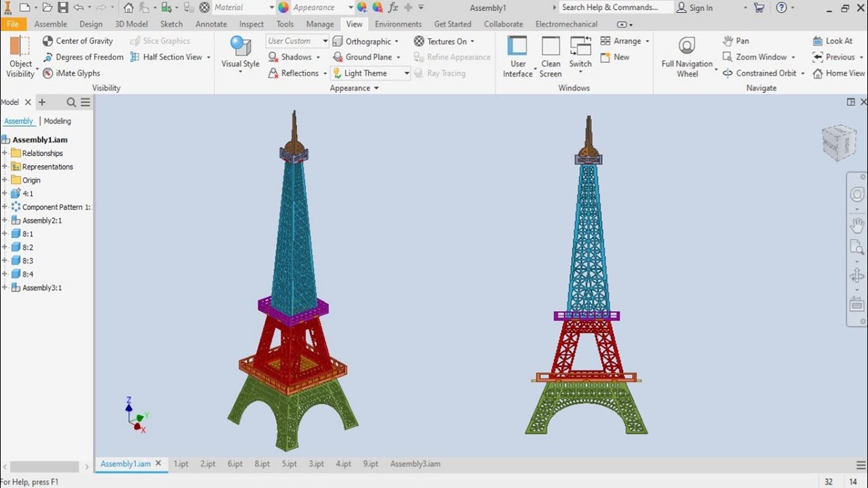Toggle Shadows in Appearance panel
The width and height of the screenshot is (868, 488).
click(290, 57)
